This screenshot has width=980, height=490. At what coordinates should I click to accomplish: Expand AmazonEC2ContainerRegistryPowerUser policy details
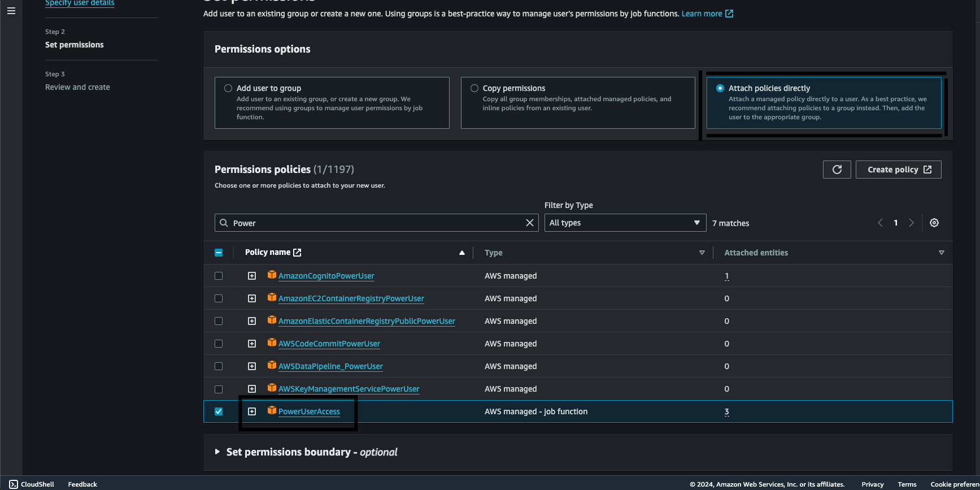(252, 298)
